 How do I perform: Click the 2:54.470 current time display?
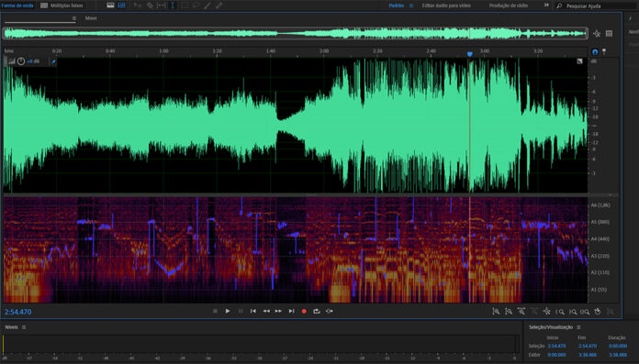(18, 312)
